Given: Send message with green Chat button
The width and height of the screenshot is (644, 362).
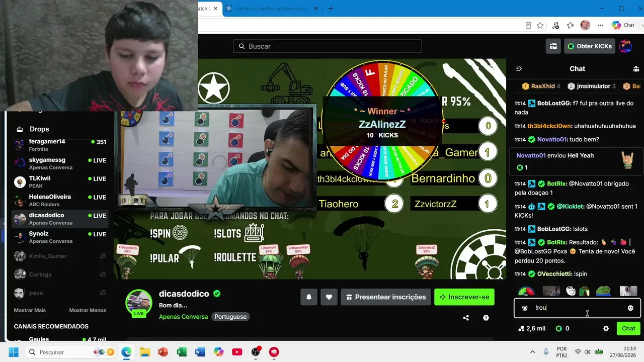Looking at the screenshot, I should coord(628,328).
